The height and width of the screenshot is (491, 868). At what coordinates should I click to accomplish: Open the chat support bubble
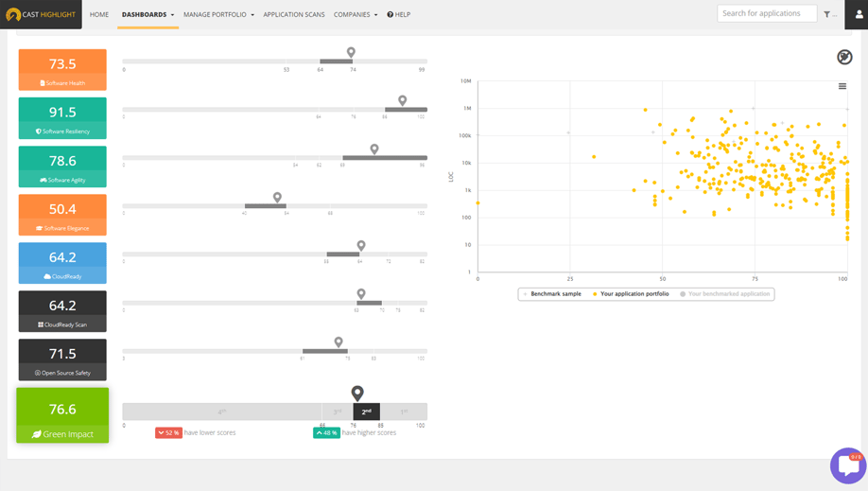[848, 465]
